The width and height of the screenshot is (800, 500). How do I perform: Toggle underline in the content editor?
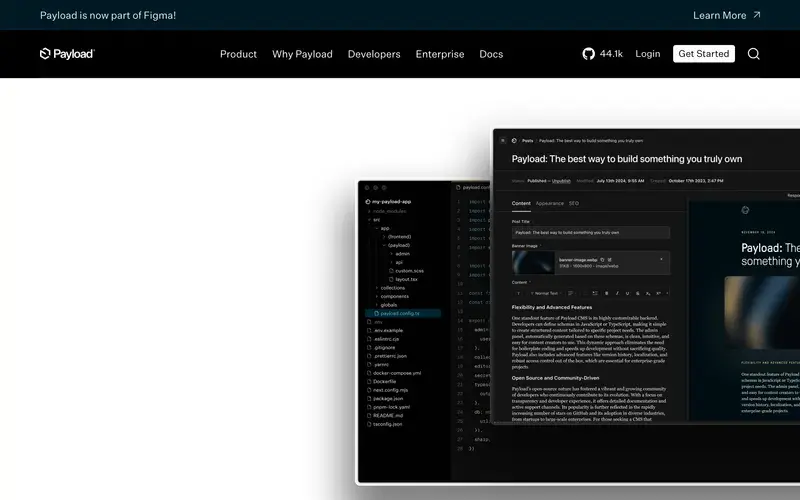click(x=627, y=293)
